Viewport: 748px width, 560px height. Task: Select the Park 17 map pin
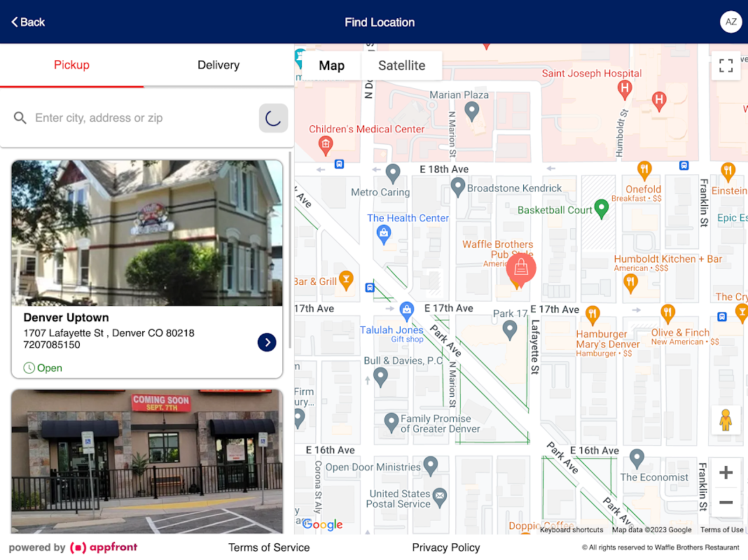[509, 330]
